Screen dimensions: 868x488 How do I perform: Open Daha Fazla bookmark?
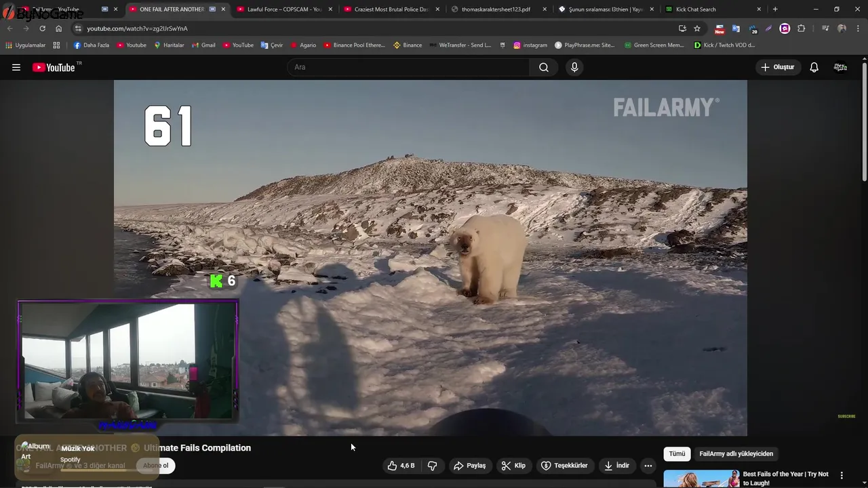(91, 45)
